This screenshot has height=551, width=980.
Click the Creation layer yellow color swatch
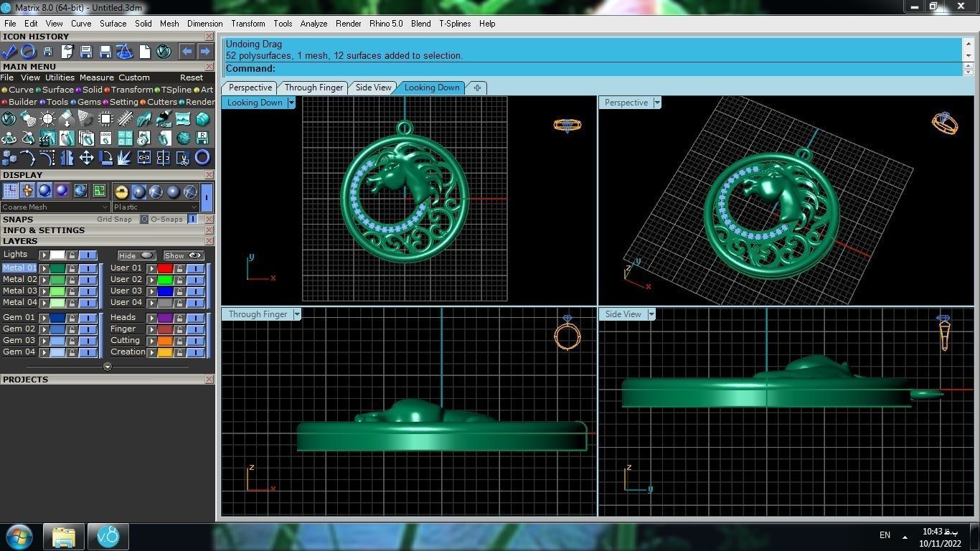[x=165, y=352]
